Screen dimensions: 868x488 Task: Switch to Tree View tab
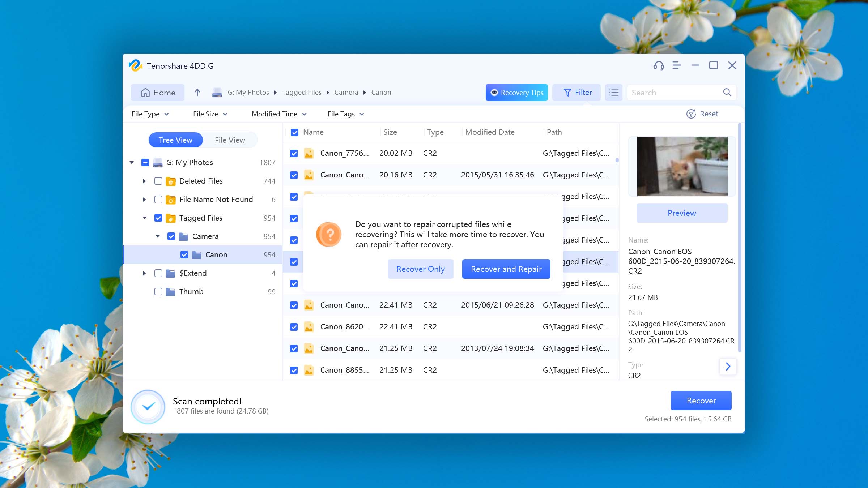coord(175,140)
